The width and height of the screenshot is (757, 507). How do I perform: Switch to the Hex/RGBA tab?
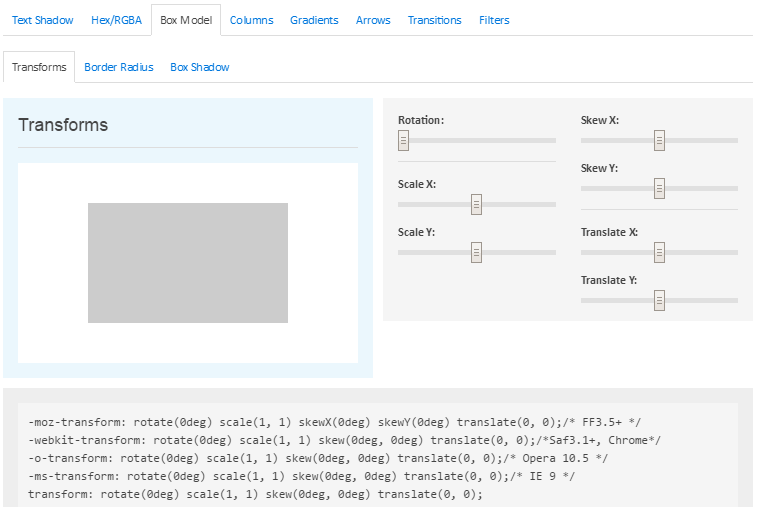pos(116,20)
